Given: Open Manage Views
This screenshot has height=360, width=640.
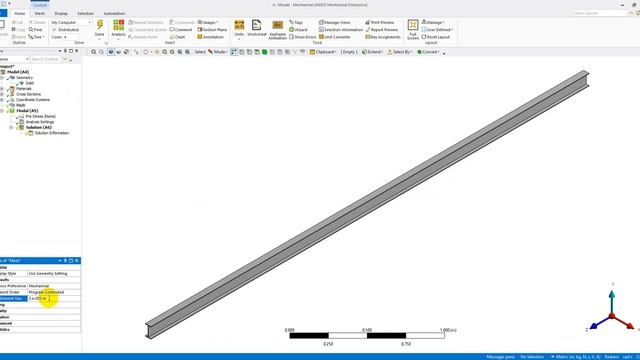Looking at the screenshot, I should coord(335,22).
